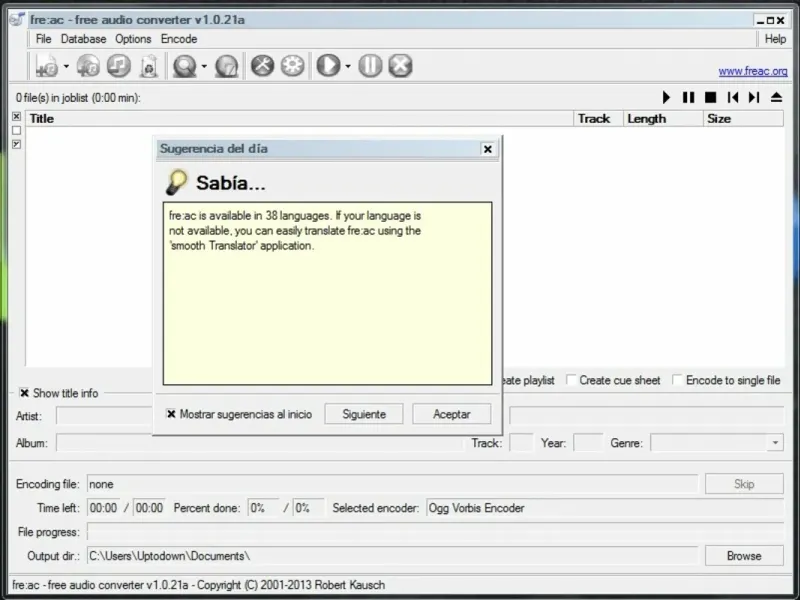The height and width of the screenshot is (600, 800).
Task: Click the '0 file(s) in joblist' label
Action: (78, 97)
